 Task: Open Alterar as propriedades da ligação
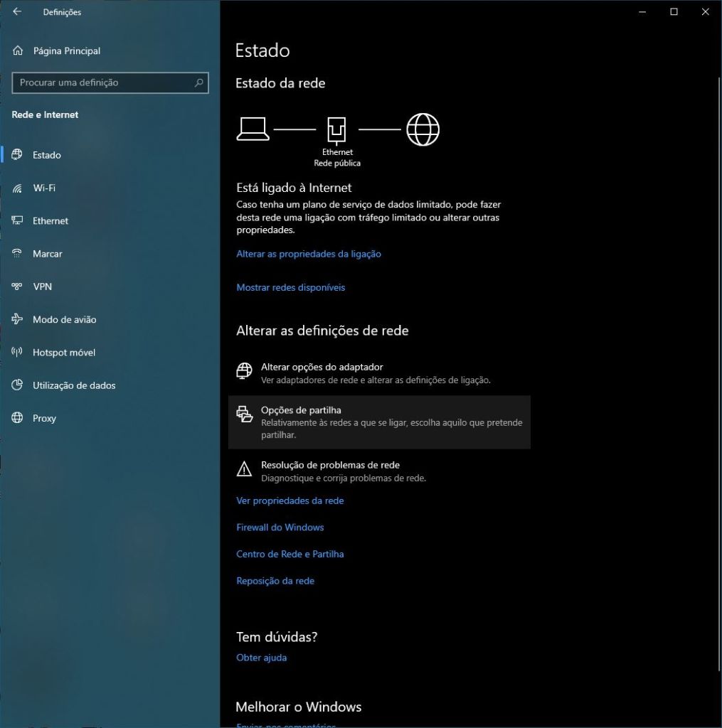click(309, 254)
